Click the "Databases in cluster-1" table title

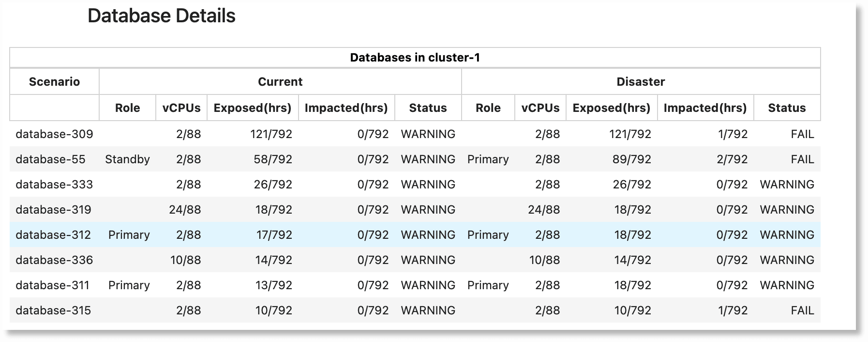(415, 58)
